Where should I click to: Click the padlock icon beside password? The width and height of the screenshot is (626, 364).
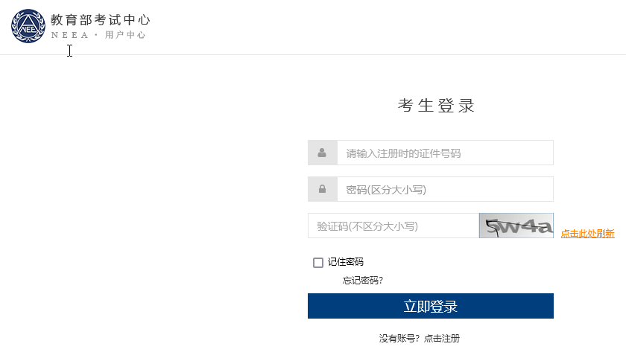pyautogui.click(x=322, y=189)
